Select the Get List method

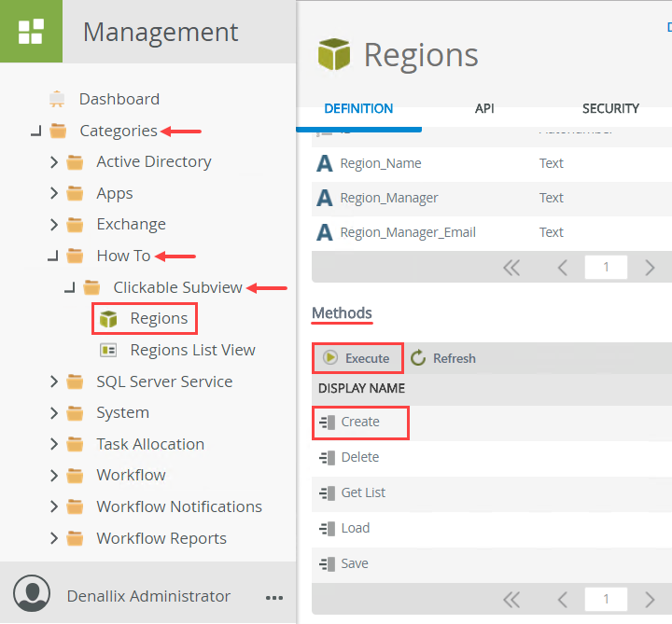[363, 492]
